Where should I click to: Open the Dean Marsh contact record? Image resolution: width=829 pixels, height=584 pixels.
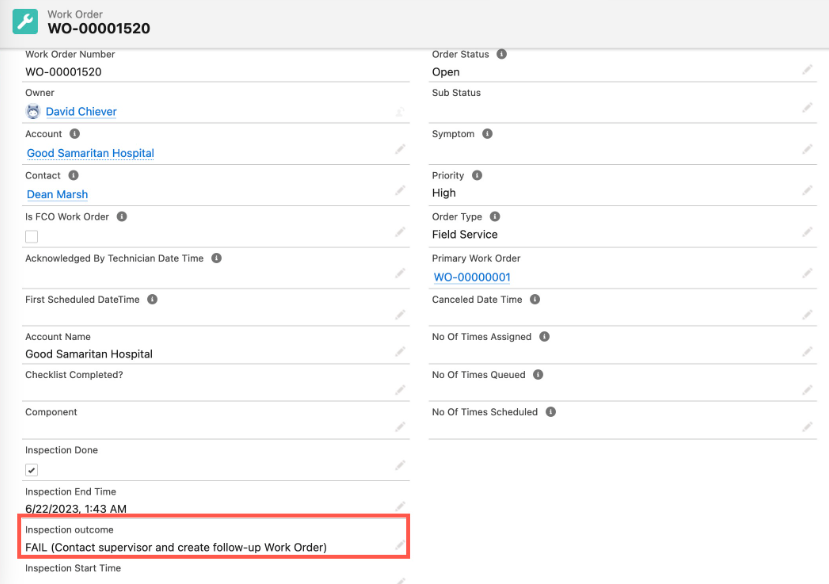tap(57, 194)
